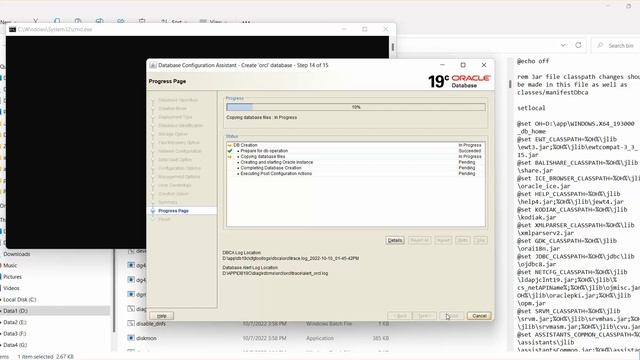Click the '385 KB' size cell
The width and height of the screenshot is (640, 360).
[380, 338]
